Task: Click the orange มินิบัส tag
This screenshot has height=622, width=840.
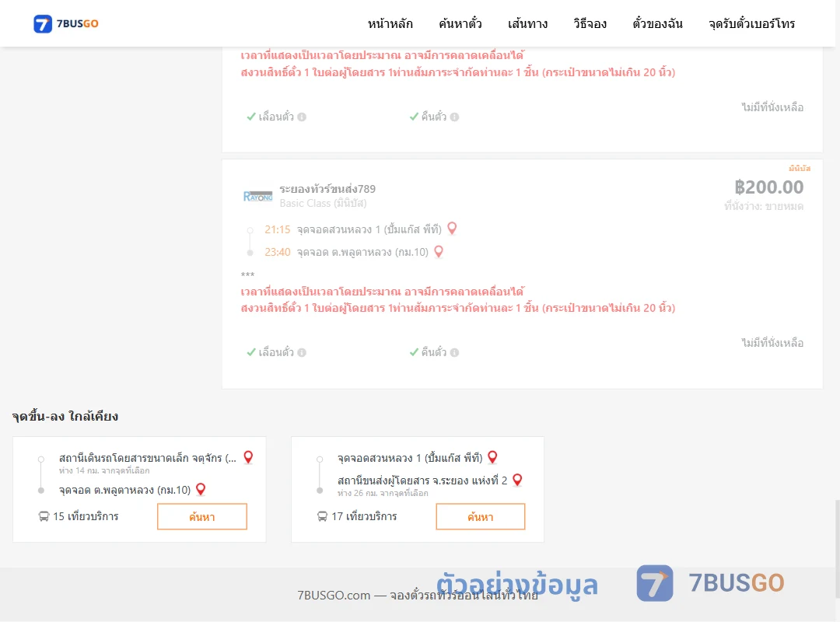Action: click(800, 168)
